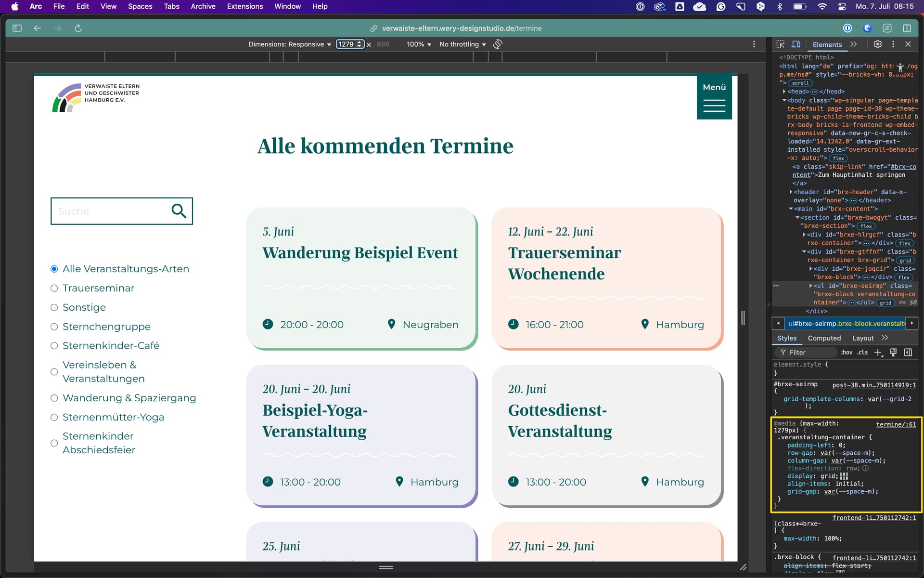924x578 pixels.
Task: Open the hamburger Menü button
Action: coord(714,97)
